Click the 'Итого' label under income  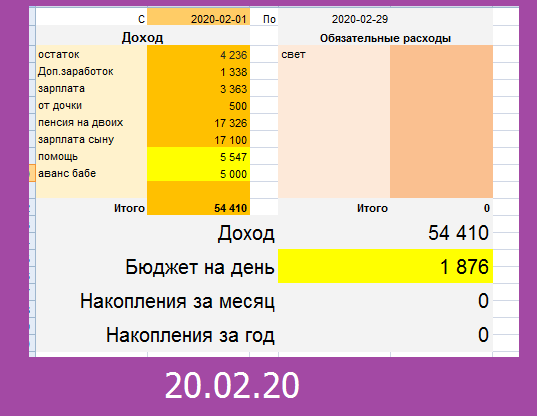[x=129, y=208]
